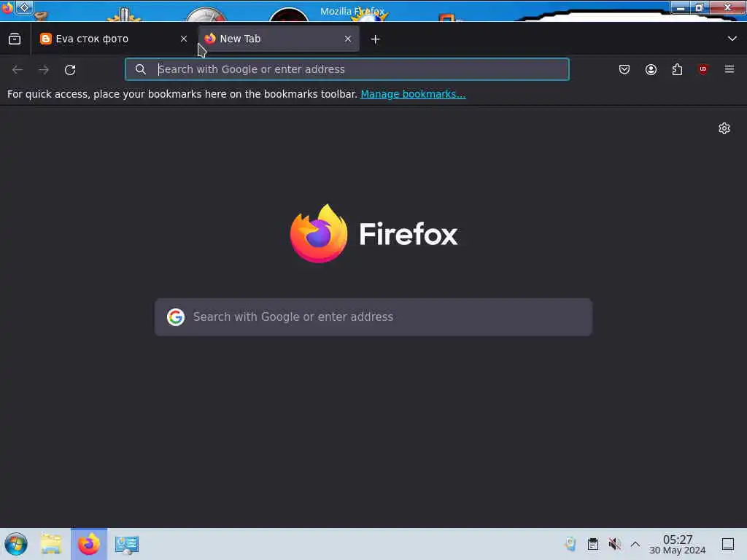Click the page's Google search box
Viewport: 747px width, 560px height.
click(x=373, y=317)
